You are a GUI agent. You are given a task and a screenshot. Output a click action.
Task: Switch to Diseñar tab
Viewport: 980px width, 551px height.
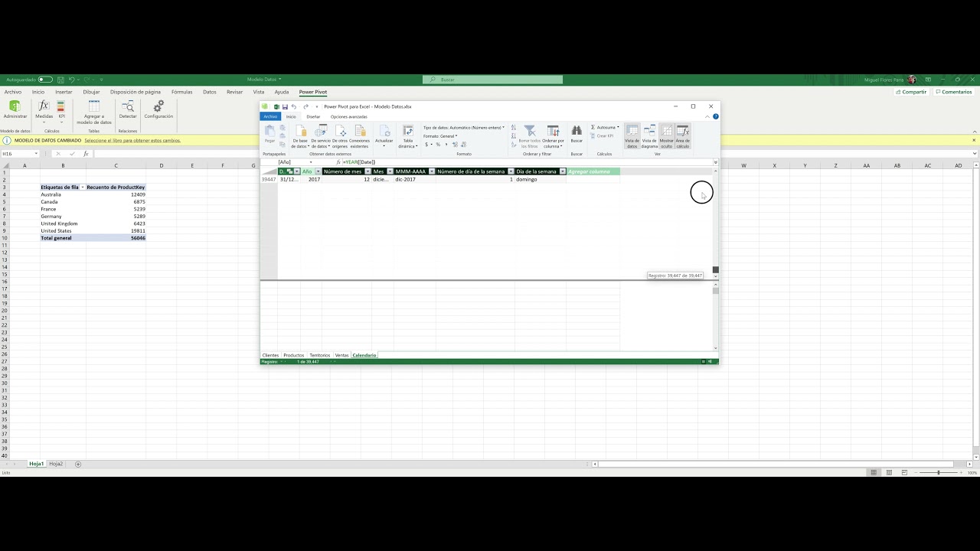point(313,116)
